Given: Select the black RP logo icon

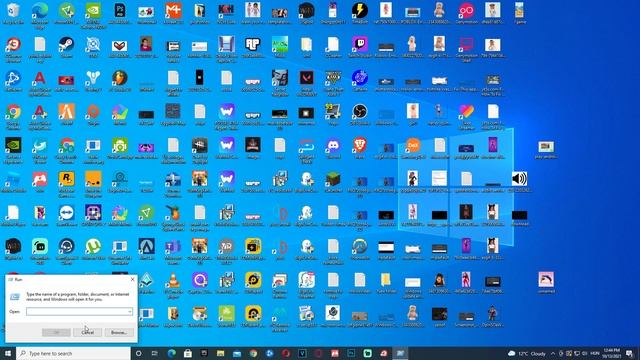Looking at the screenshot, I should [253, 44].
